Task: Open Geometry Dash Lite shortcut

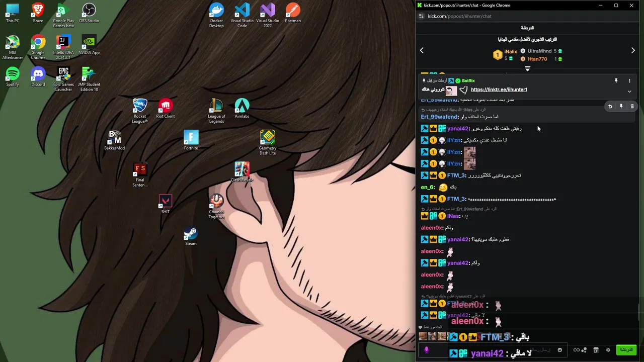Action: click(268, 143)
